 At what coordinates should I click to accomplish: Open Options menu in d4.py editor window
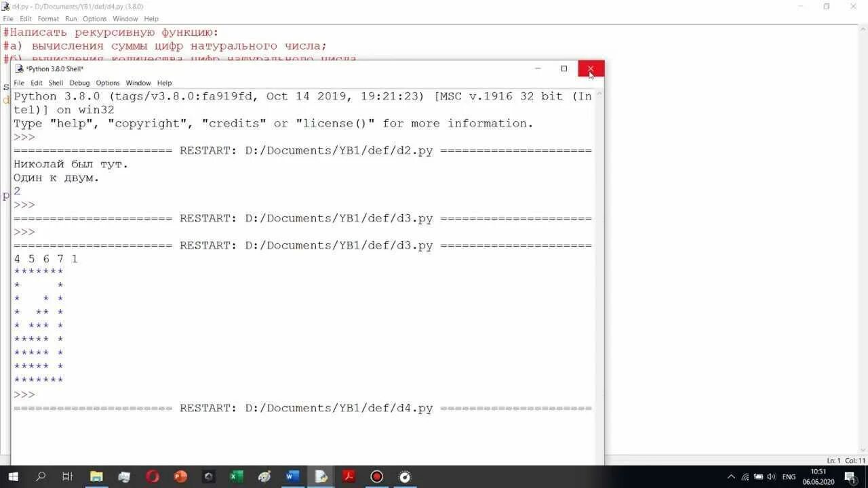click(95, 19)
